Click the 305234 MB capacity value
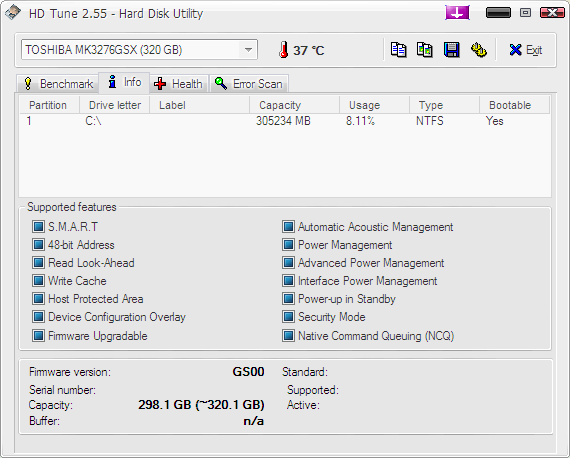This screenshot has width=570, height=458. (x=283, y=121)
